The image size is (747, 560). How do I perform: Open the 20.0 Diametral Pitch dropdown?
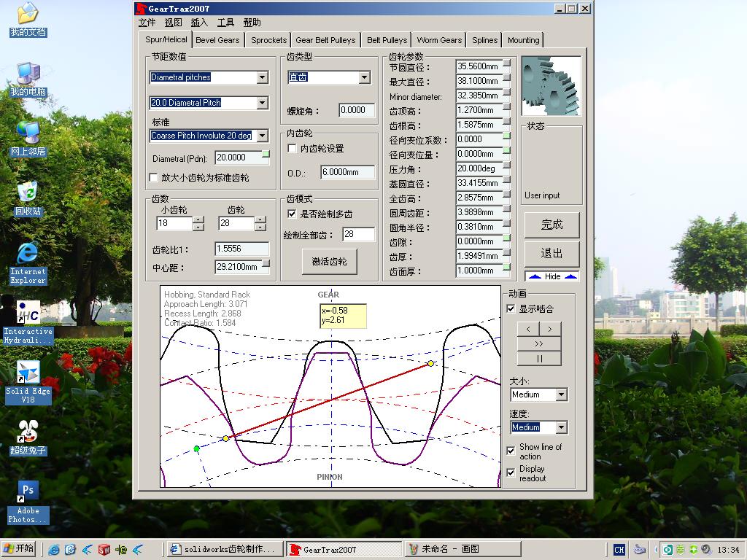pos(262,102)
